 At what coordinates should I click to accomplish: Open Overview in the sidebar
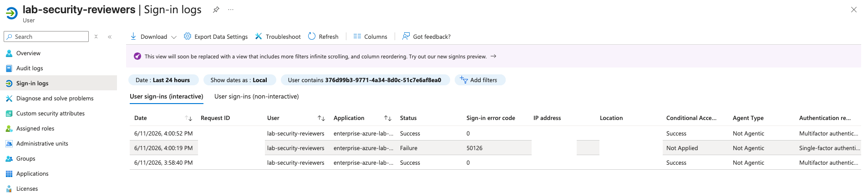58,53
